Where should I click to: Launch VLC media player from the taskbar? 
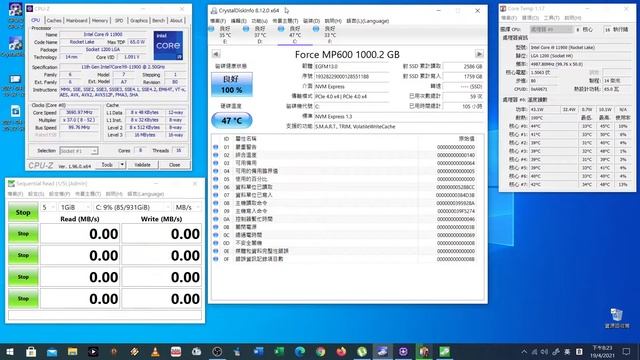pos(155,351)
